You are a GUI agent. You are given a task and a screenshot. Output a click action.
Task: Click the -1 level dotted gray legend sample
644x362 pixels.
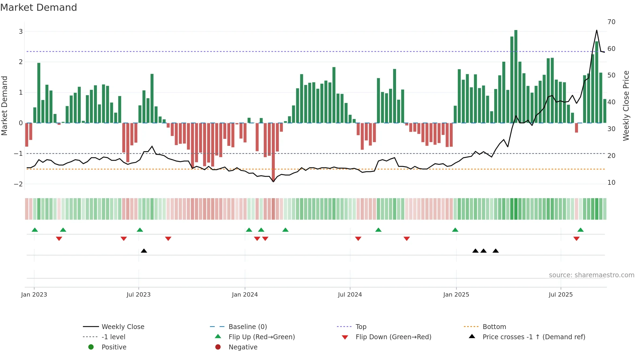point(90,337)
